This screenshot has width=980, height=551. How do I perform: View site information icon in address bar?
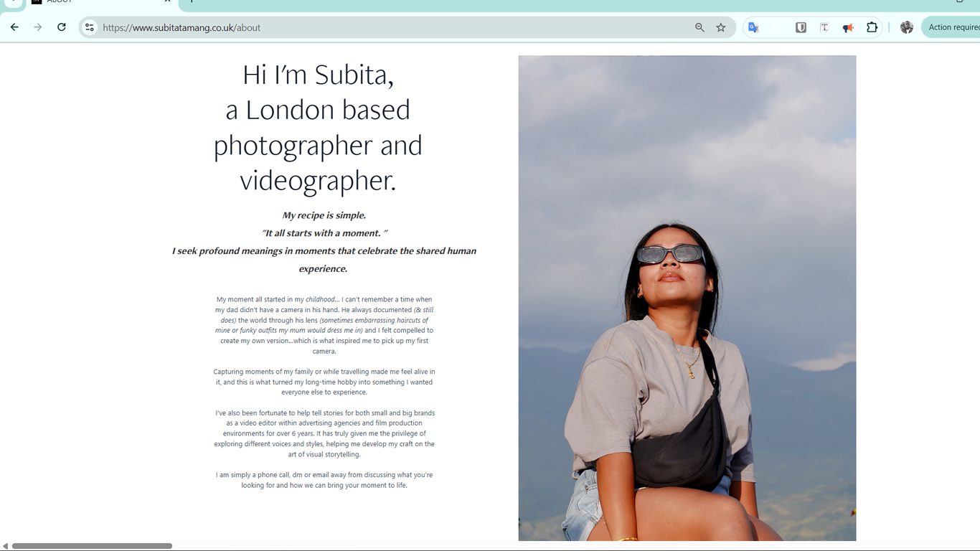[x=90, y=27]
